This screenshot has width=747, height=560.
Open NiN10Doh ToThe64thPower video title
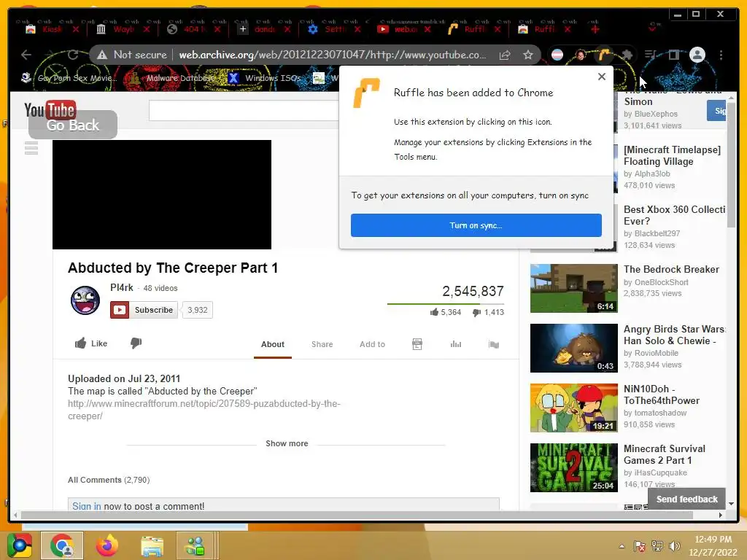[662, 394]
